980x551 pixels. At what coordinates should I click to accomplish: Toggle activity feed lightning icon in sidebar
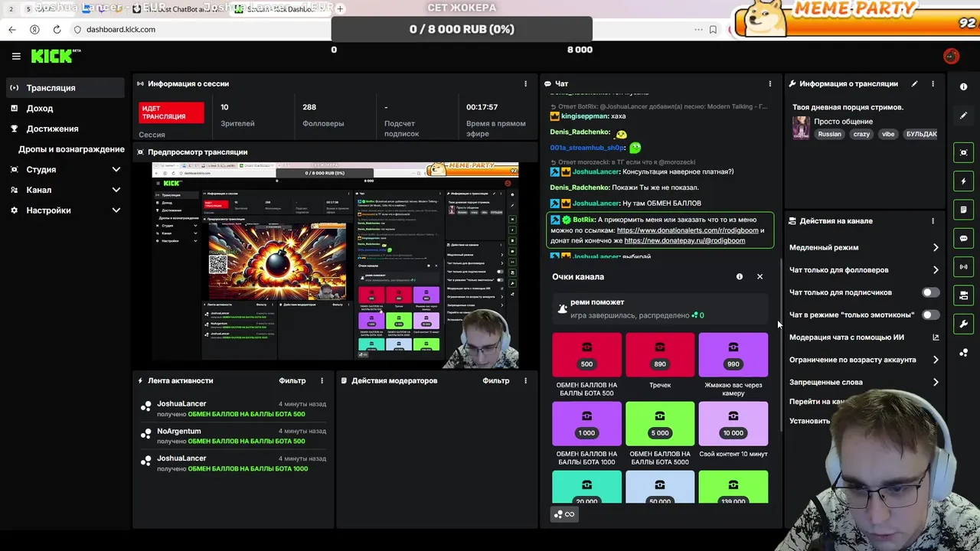(x=964, y=181)
